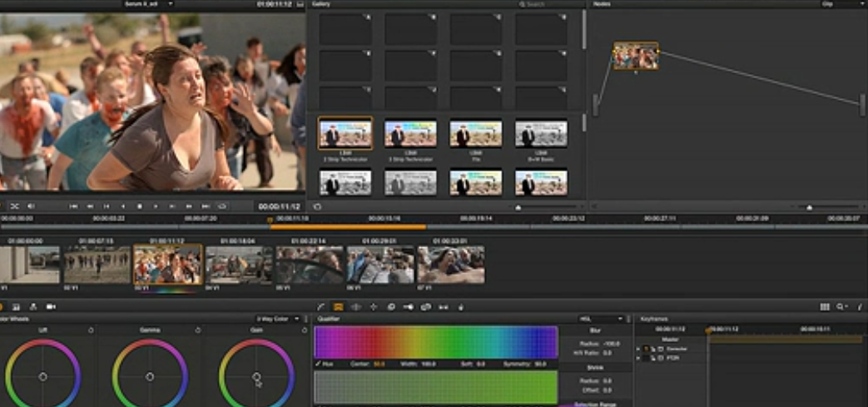Select timeline clip 01 thumbnail
Image resolution: width=868 pixels, height=407 pixels.
(x=30, y=265)
